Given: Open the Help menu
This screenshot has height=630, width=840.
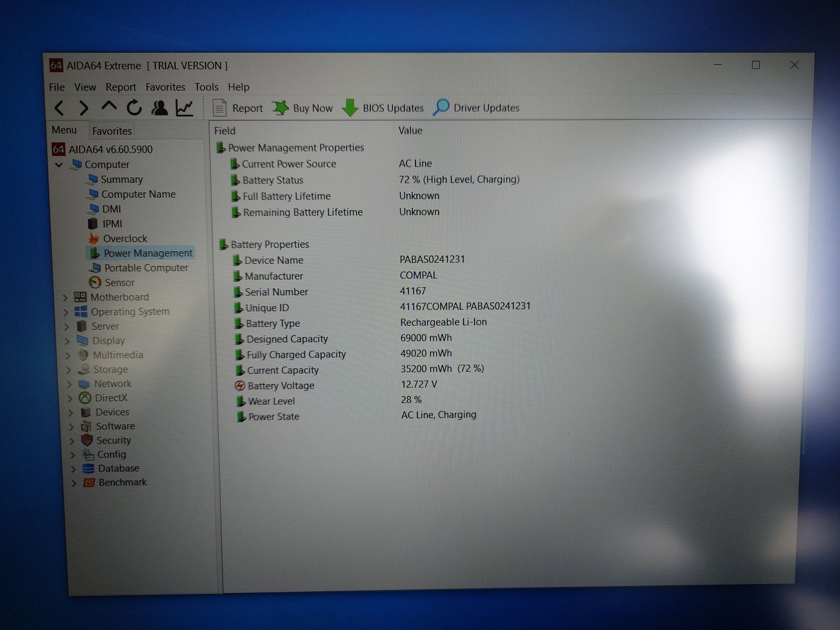Looking at the screenshot, I should [x=239, y=87].
